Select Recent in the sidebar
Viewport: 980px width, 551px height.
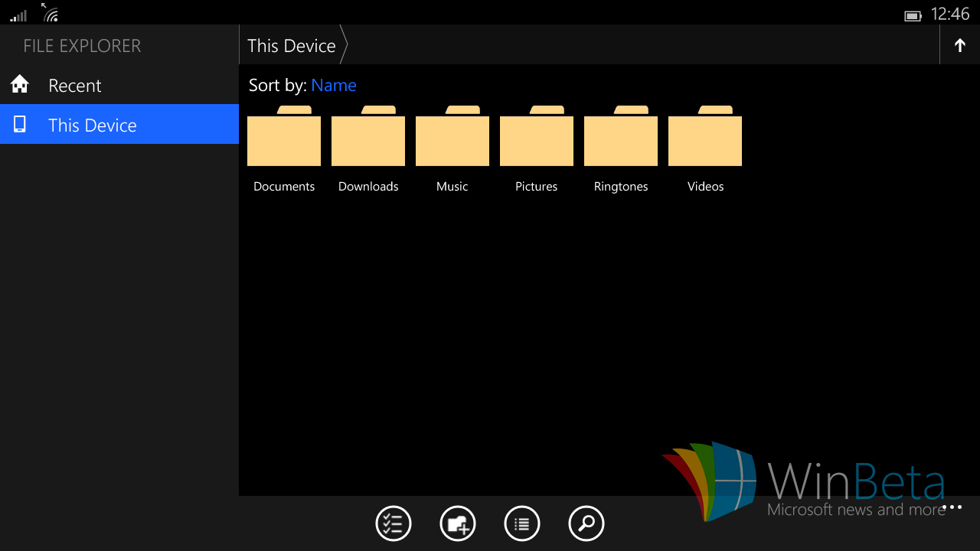pos(75,86)
